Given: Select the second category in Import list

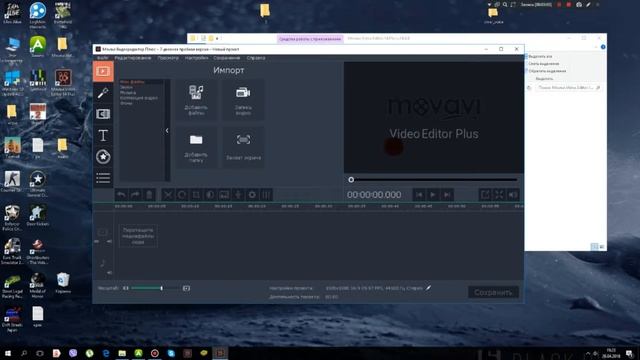Looking at the screenshot, I should coord(127,87).
